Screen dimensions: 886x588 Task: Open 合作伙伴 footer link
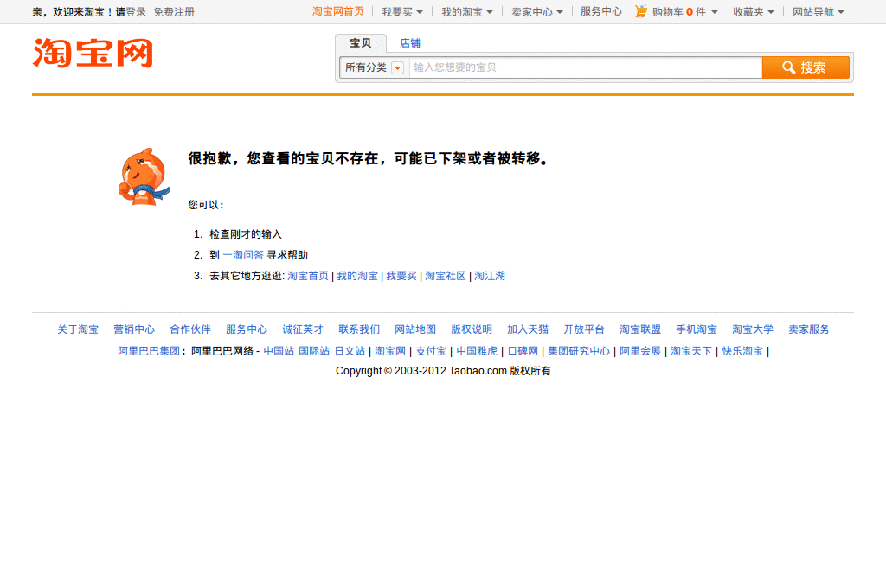(190, 329)
